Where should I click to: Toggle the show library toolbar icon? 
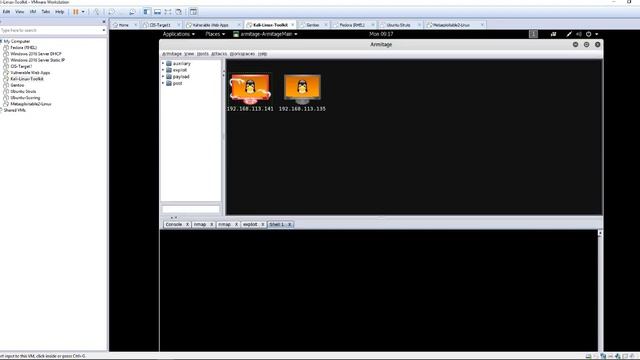[x=147, y=12]
